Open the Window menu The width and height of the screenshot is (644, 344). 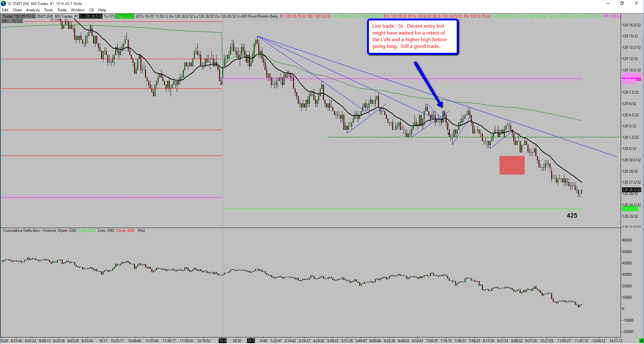78,10
